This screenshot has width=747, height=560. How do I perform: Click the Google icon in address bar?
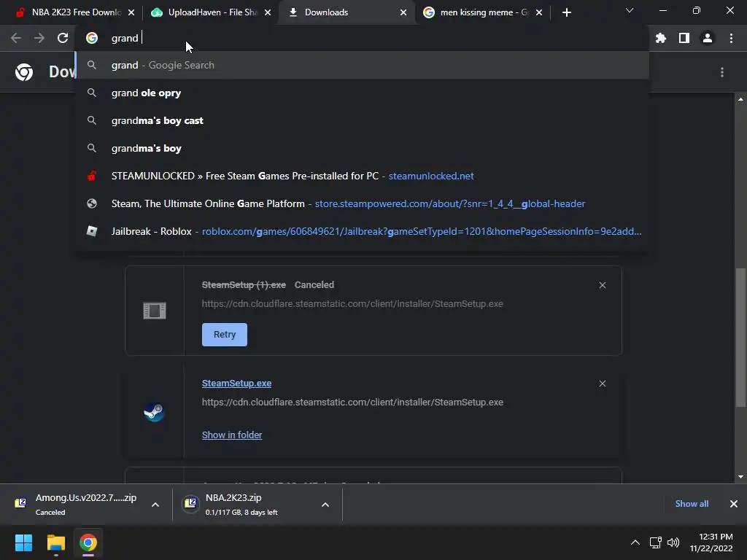92,38
